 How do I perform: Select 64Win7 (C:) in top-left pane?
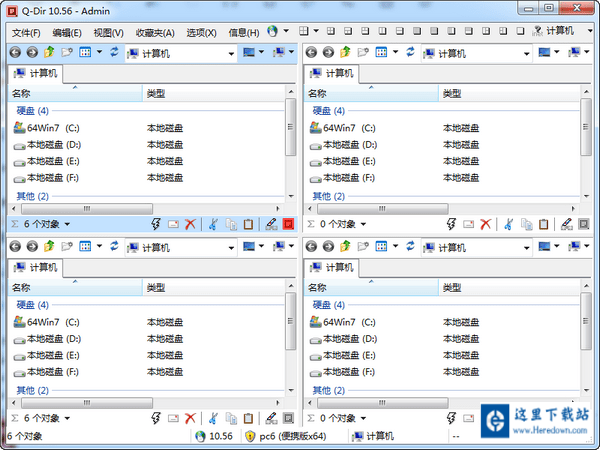tap(46, 128)
